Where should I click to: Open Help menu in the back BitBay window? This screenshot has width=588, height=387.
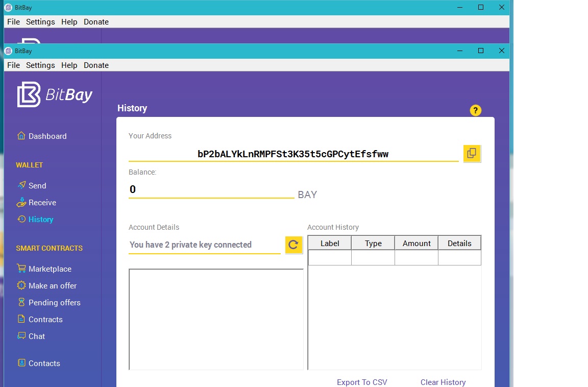pyautogui.click(x=69, y=22)
